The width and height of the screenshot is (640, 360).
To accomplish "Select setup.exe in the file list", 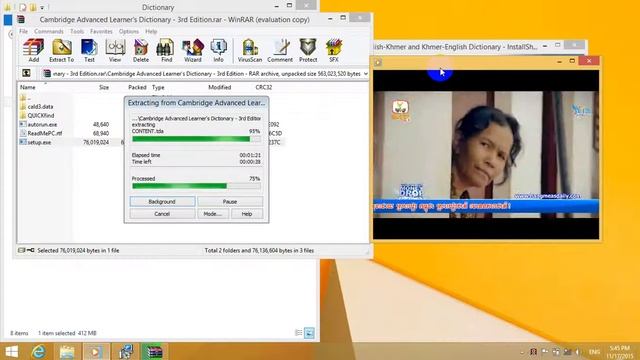I will [36, 142].
